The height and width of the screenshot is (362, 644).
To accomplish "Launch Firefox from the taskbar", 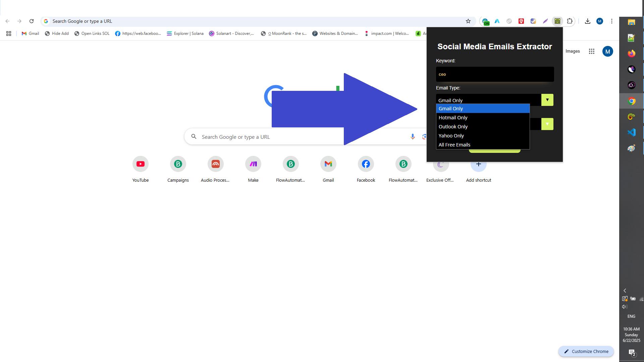I will [x=632, y=53].
